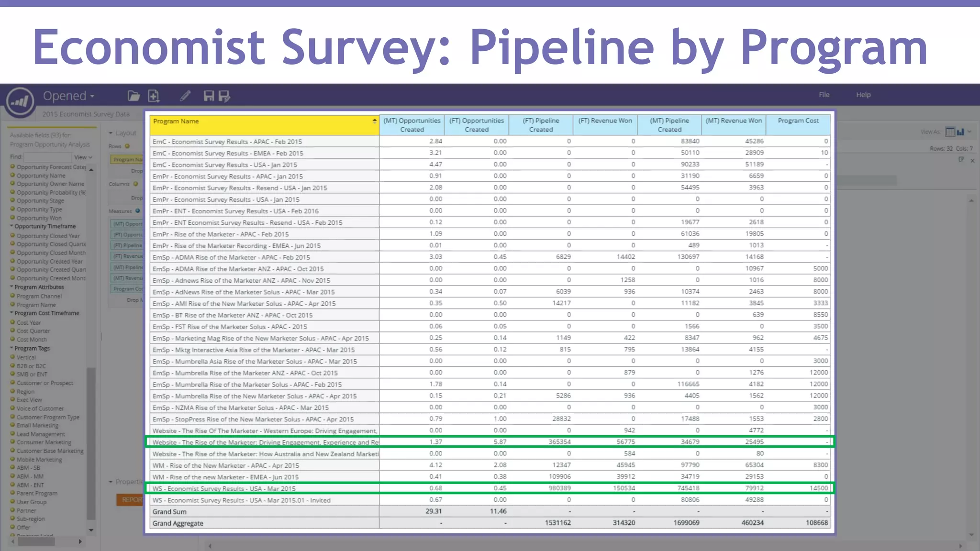Select the Opportunity Stage field

(x=40, y=201)
